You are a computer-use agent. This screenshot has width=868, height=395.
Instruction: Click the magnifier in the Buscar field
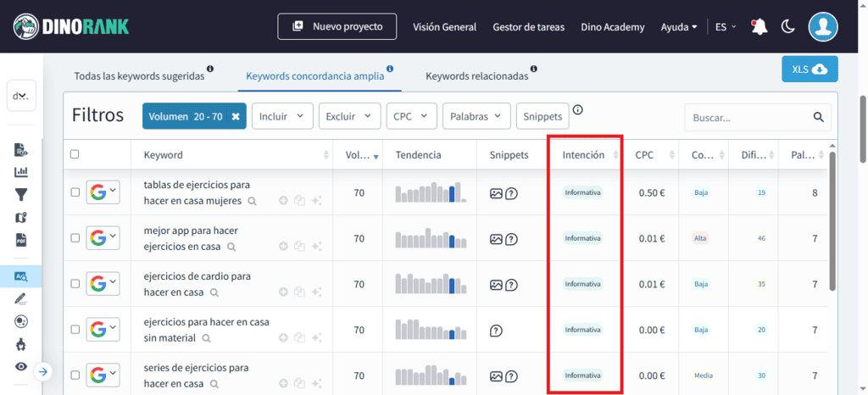click(x=819, y=117)
